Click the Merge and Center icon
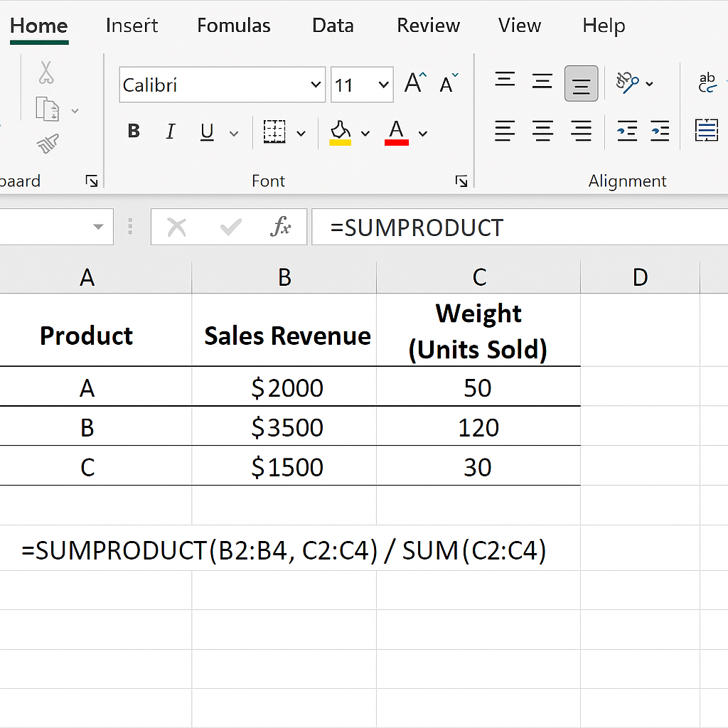 [x=706, y=130]
